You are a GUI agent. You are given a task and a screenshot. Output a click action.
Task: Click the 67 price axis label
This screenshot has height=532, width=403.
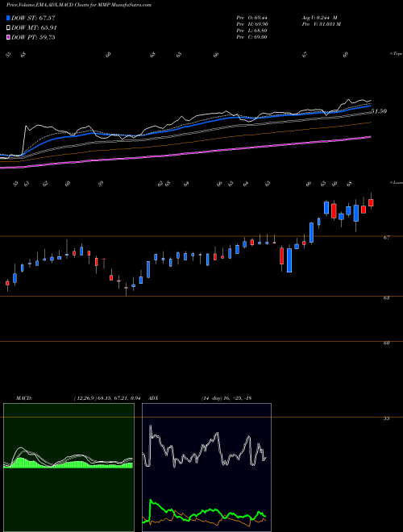pos(386,238)
